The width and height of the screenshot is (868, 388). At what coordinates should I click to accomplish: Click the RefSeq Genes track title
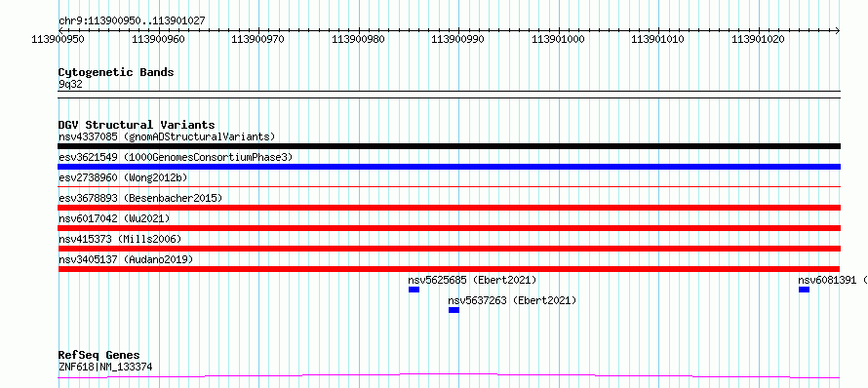(99, 356)
